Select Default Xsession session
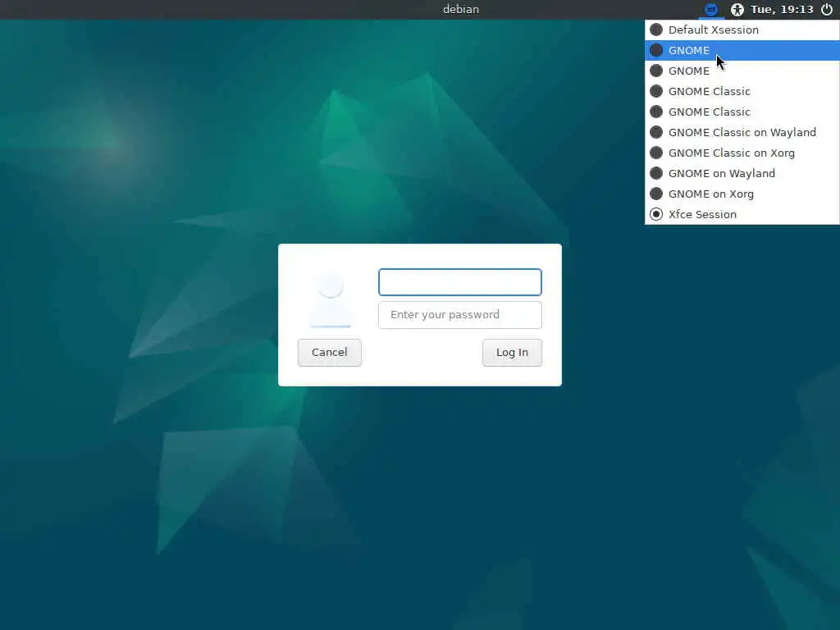The image size is (840, 630). [742, 30]
